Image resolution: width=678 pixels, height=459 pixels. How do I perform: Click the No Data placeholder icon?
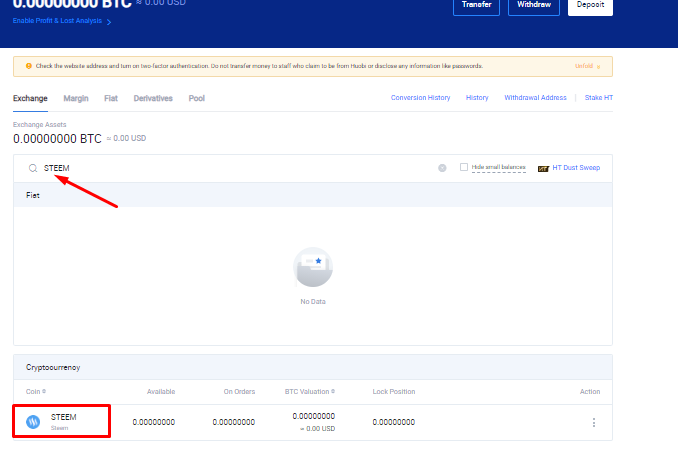[x=313, y=267]
